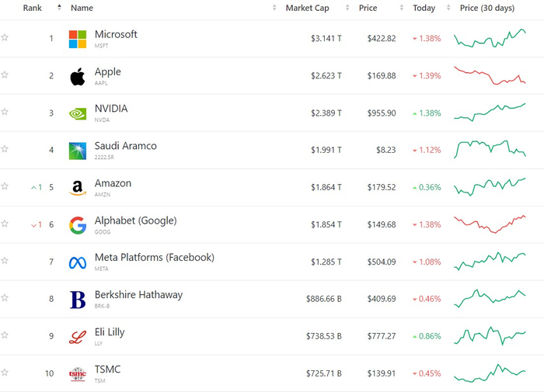Open Amazon's 30-day price chart
The image size is (544, 392).
[x=490, y=188]
